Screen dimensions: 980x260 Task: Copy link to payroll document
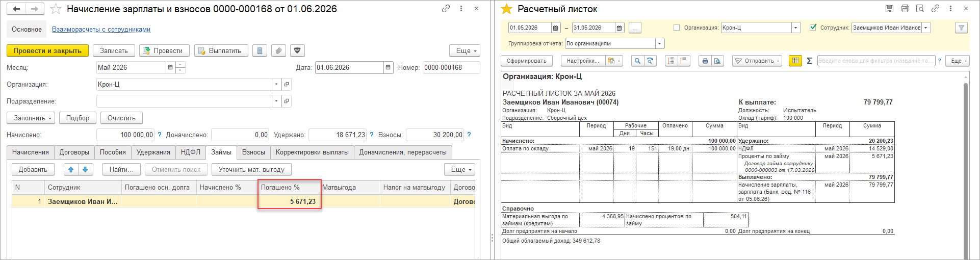coord(446,9)
